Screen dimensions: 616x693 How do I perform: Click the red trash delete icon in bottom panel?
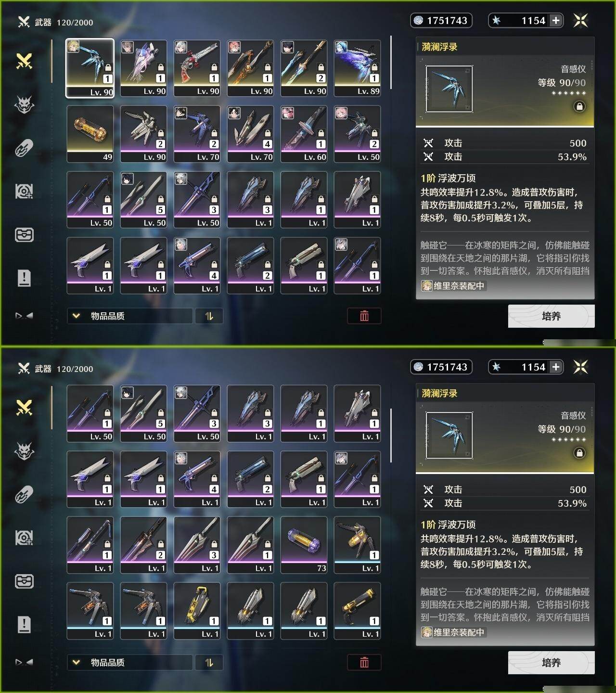(x=364, y=662)
